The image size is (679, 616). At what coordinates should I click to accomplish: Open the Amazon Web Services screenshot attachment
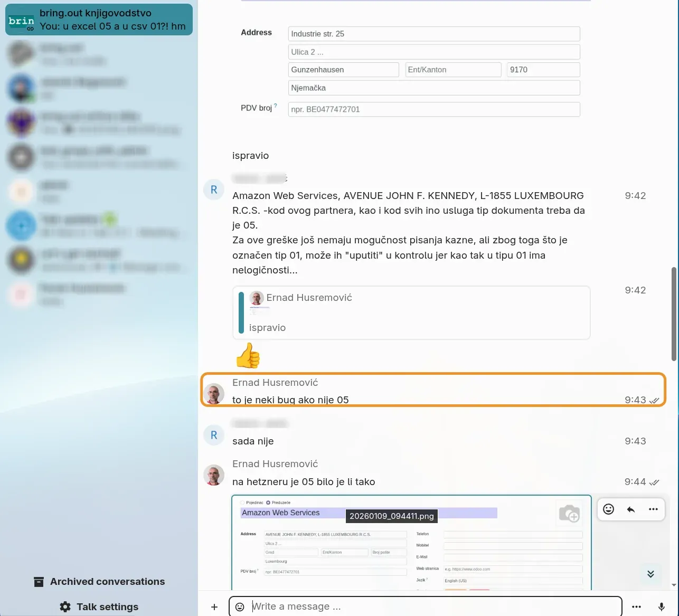tap(411, 544)
